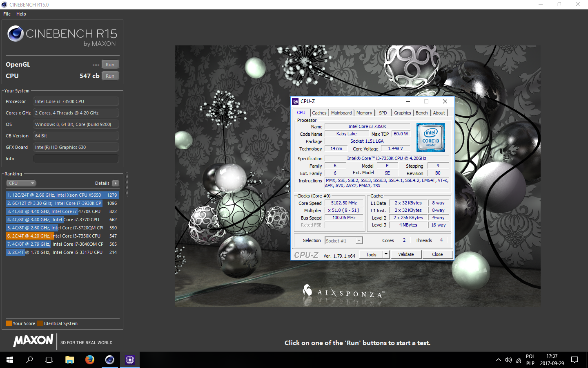Select the Core i7-3720QM ranking entry
The width and height of the screenshot is (588, 368).
(x=62, y=228)
